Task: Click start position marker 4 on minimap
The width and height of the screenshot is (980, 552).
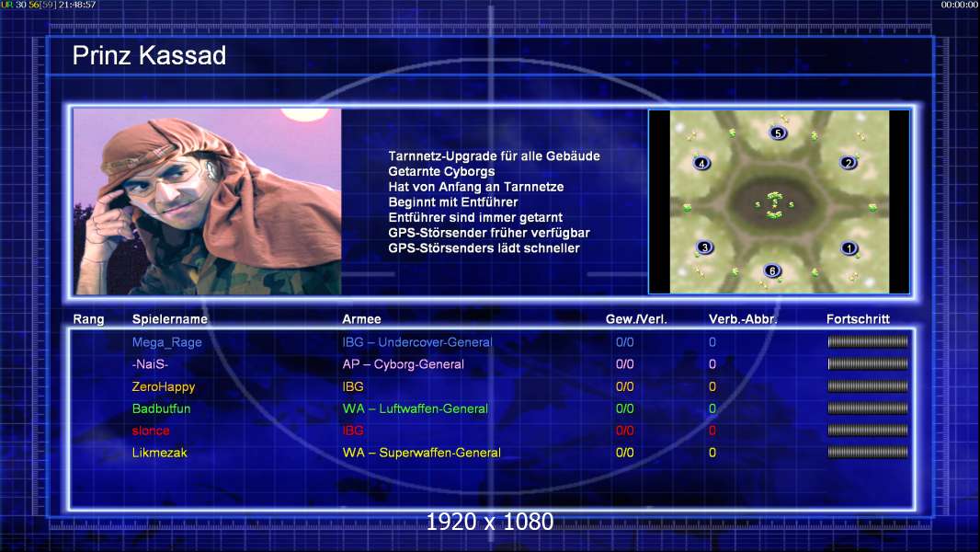Action: point(701,163)
